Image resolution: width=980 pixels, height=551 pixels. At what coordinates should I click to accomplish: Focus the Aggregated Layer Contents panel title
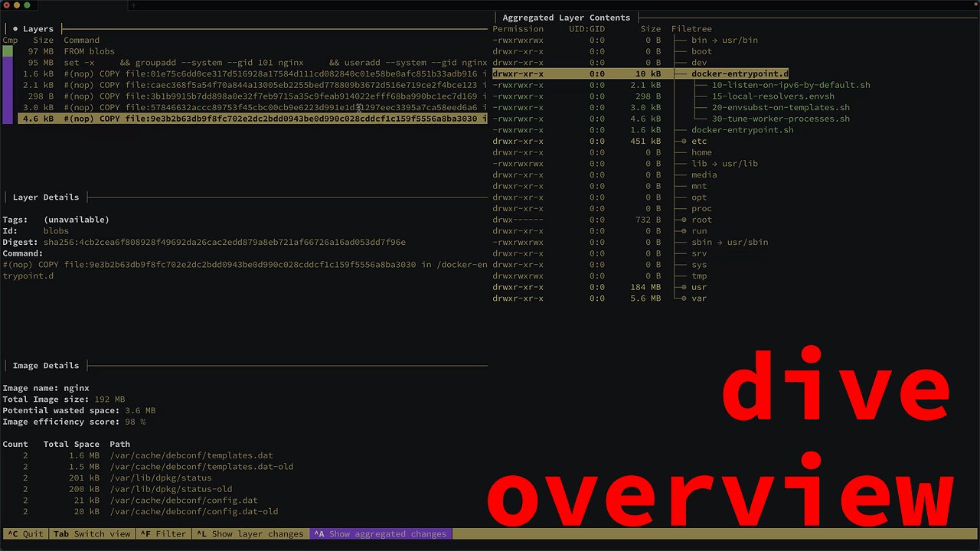pyautogui.click(x=567, y=18)
